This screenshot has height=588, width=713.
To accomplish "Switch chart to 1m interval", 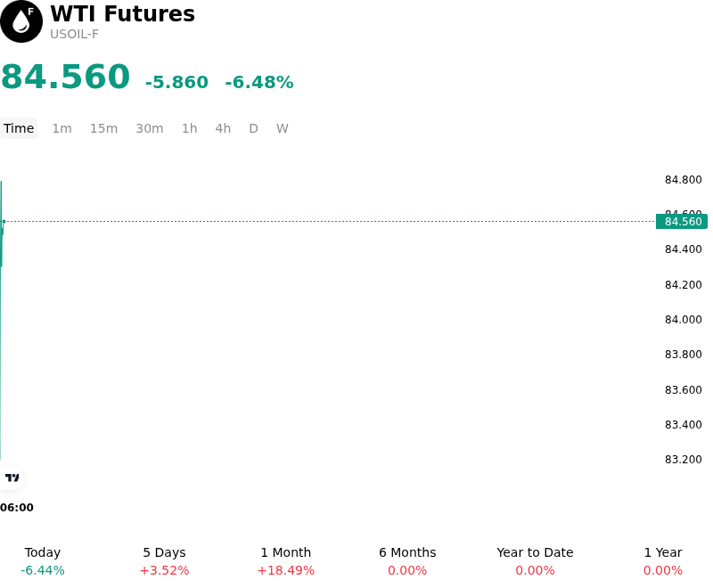I will coord(61,128).
